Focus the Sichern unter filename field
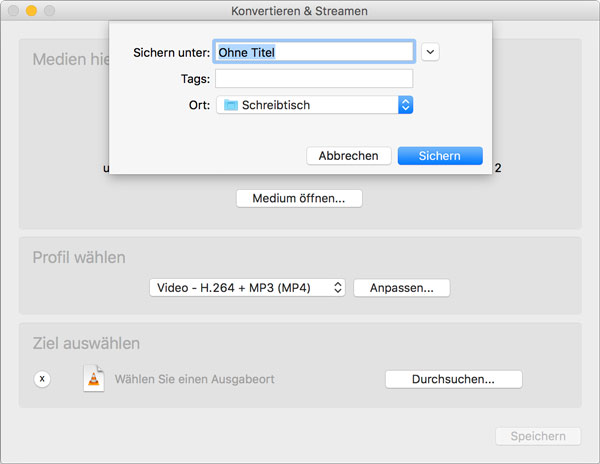Image resolution: width=600 pixels, height=464 pixels. [x=314, y=52]
